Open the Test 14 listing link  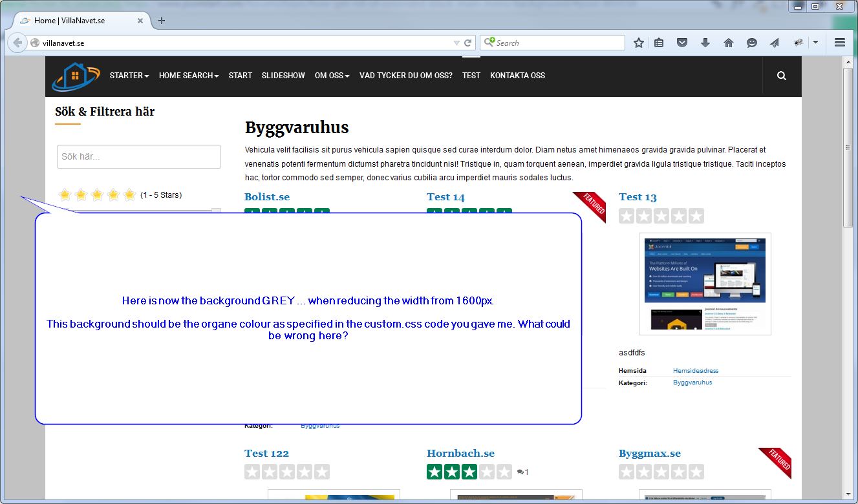click(445, 197)
